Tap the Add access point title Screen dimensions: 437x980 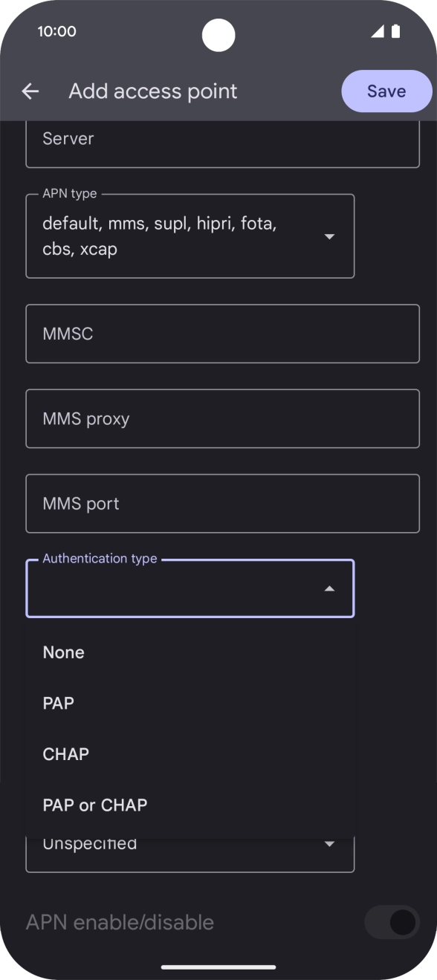[x=152, y=91]
